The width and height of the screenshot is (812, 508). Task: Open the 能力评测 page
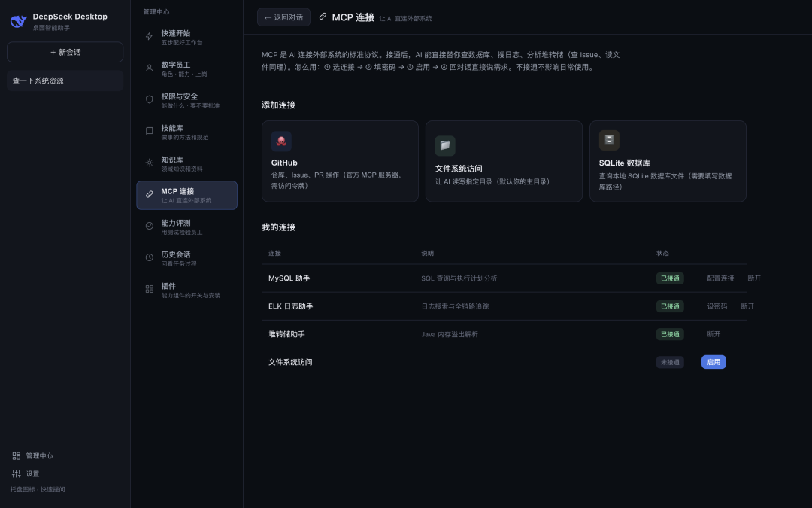[187, 227]
